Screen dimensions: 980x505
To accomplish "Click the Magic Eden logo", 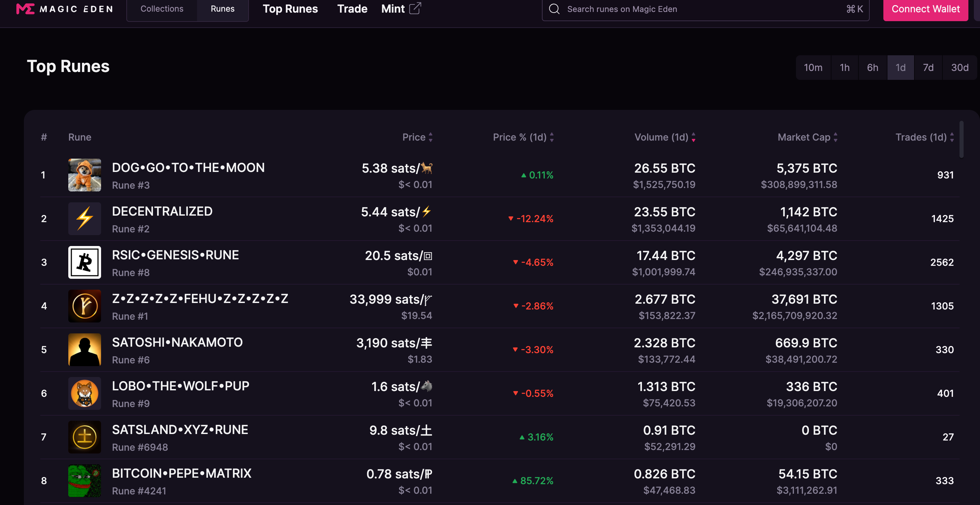I will coord(65,9).
